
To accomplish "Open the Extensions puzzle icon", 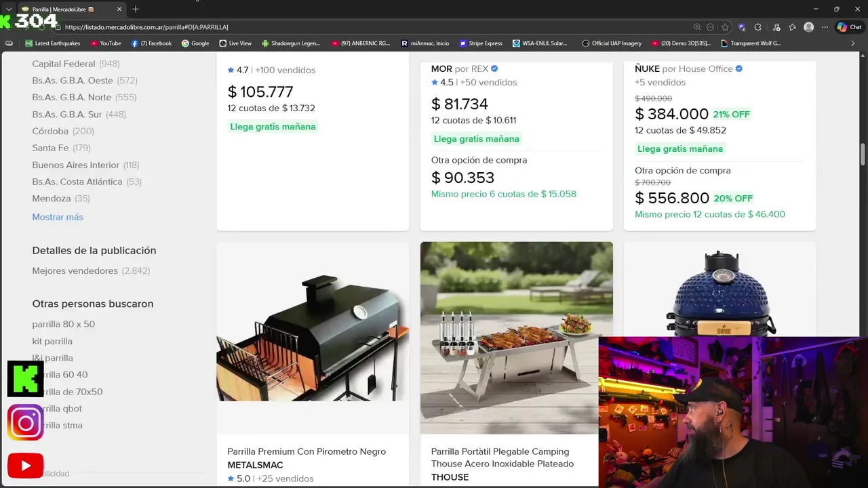I will [x=758, y=27].
